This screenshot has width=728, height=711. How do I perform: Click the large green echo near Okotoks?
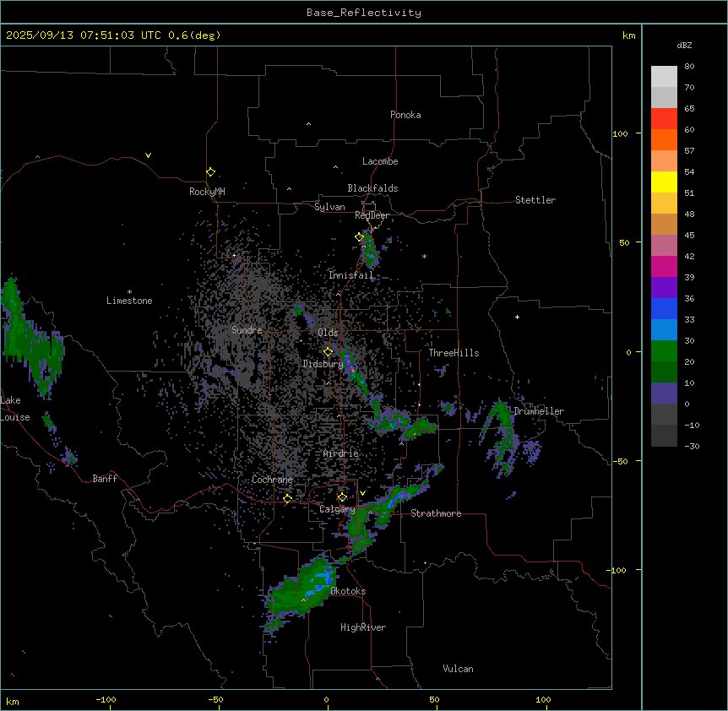[300, 591]
